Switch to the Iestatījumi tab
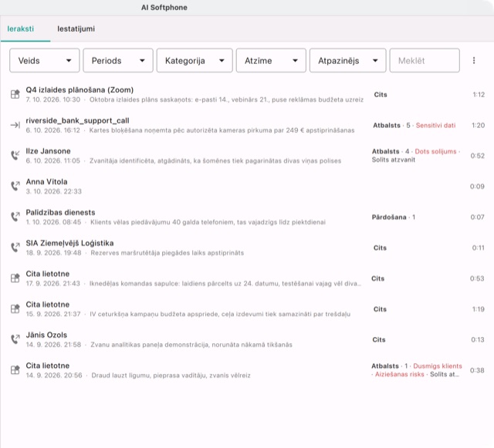 tap(76, 29)
